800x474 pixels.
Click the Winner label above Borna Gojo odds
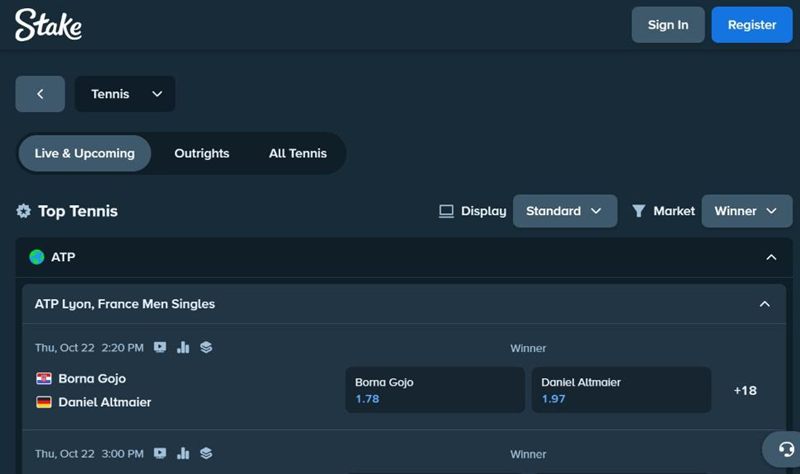[528, 348]
